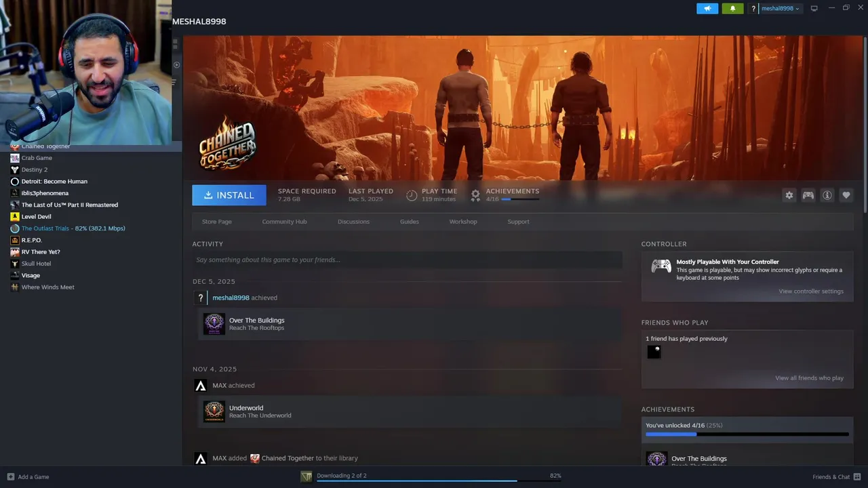Click MAX's avatar beside 'MAX achieved'
Screen dimensions: 868x488
pyautogui.click(x=200, y=386)
